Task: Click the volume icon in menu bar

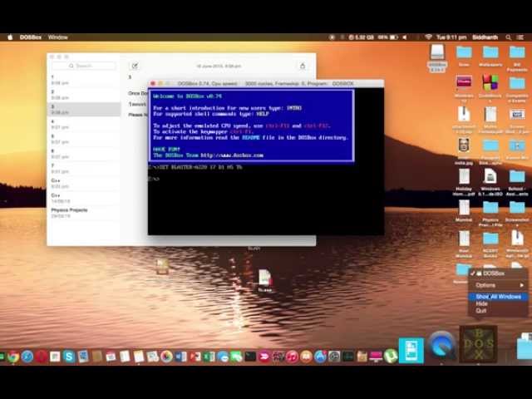Action: (405, 37)
